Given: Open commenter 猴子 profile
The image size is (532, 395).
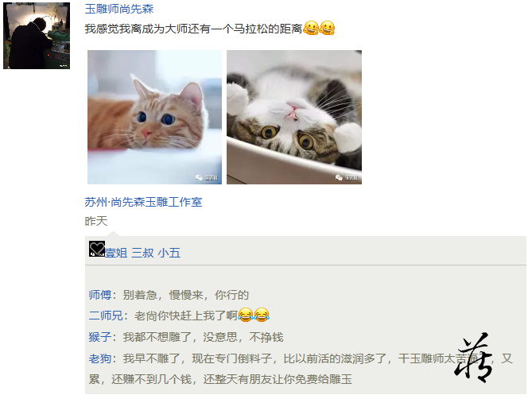Looking at the screenshot, I should (x=100, y=337).
